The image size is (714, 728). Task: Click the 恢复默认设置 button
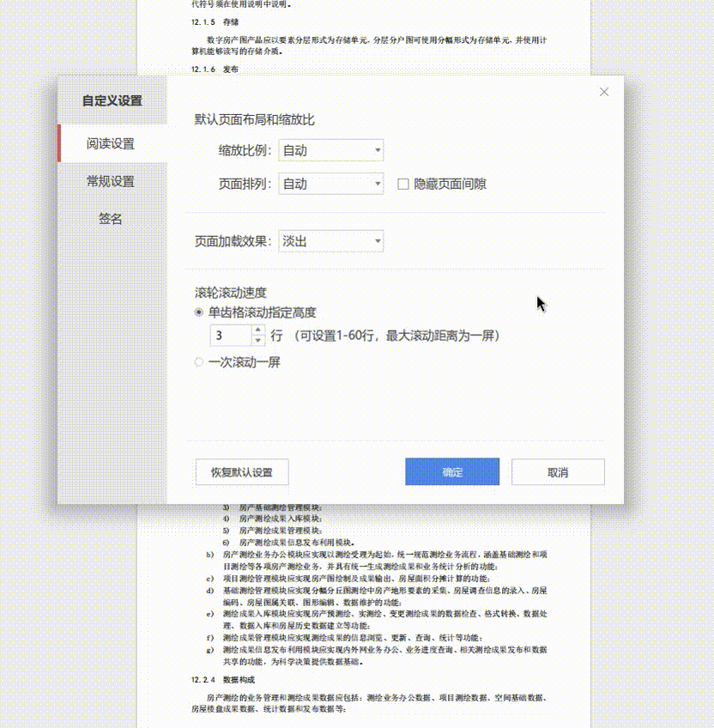(242, 472)
